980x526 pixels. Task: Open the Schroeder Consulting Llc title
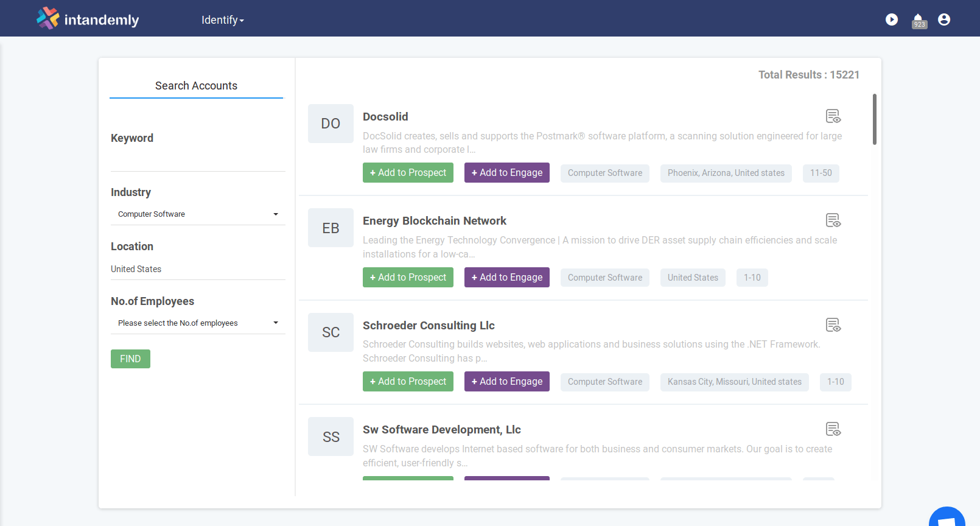click(x=429, y=326)
